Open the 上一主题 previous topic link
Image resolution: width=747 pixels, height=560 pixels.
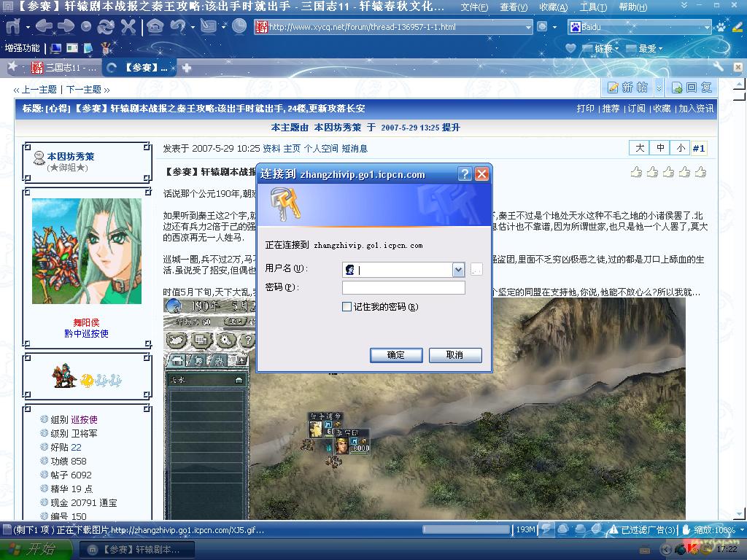(39, 90)
